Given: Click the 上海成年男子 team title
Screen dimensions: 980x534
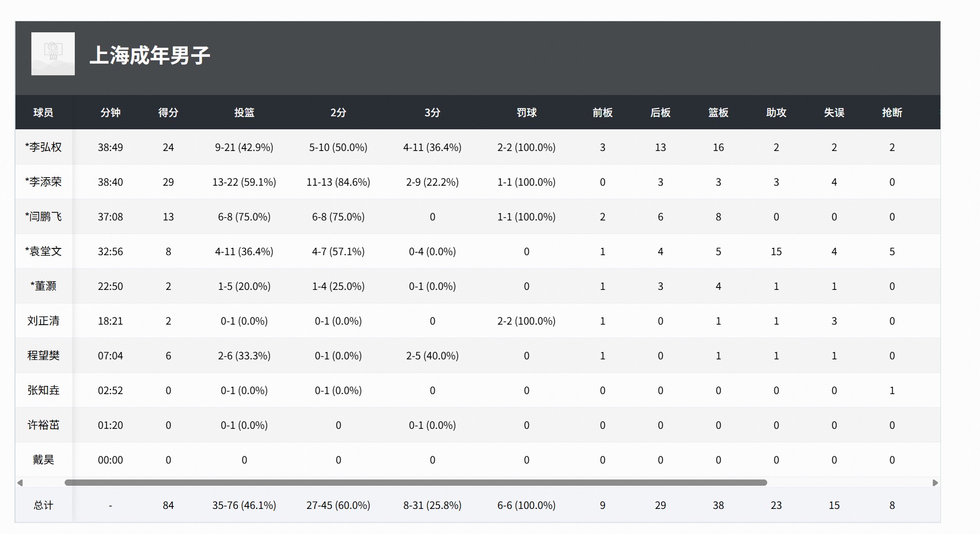Looking at the screenshot, I should point(150,55).
